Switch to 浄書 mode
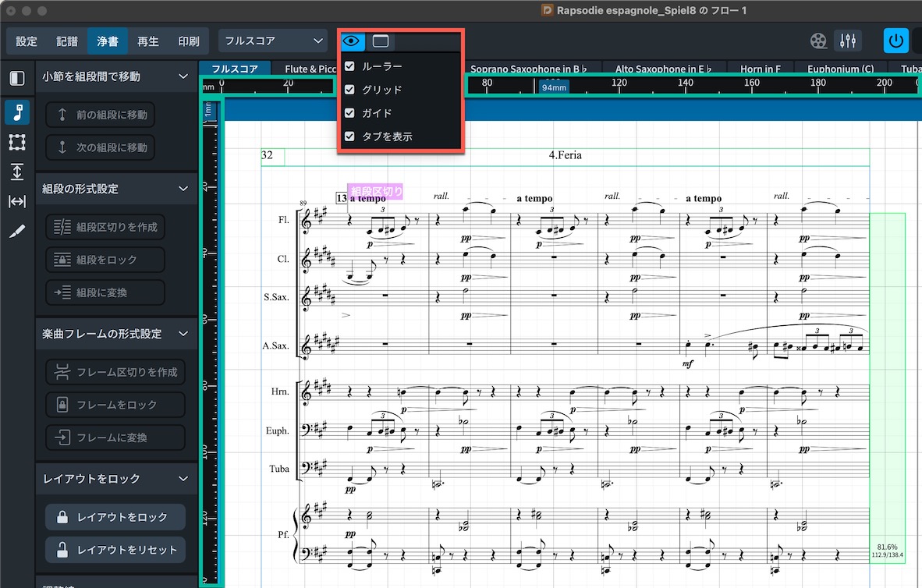This screenshot has height=588, width=922. [108, 41]
